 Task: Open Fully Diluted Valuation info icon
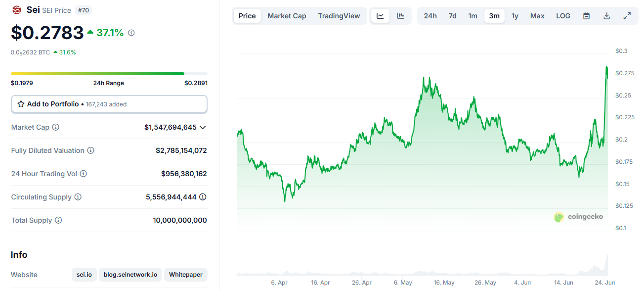[91, 150]
